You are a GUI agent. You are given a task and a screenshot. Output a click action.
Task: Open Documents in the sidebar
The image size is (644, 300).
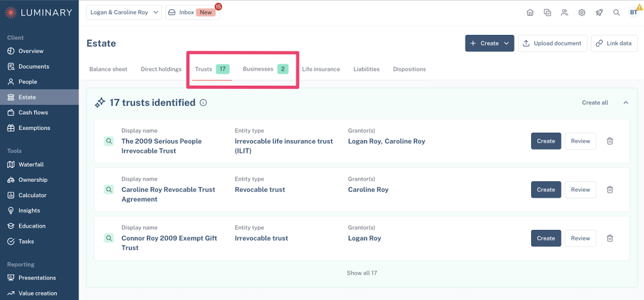[x=39, y=66]
